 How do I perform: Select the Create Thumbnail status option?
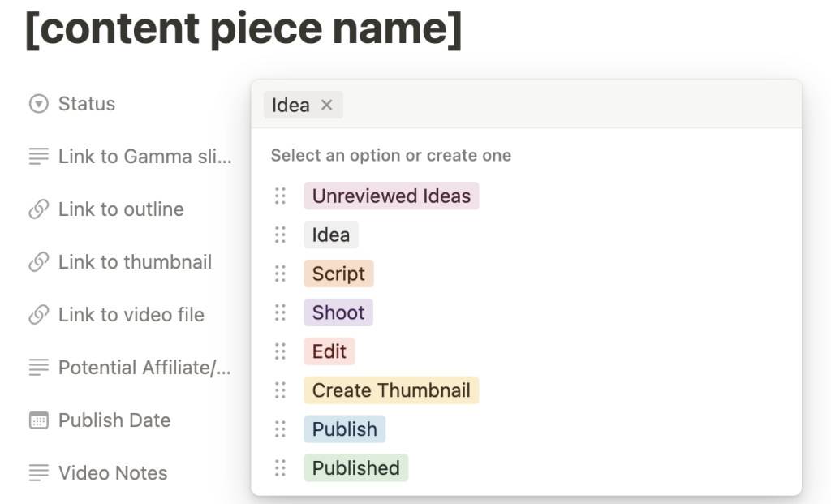tap(391, 390)
